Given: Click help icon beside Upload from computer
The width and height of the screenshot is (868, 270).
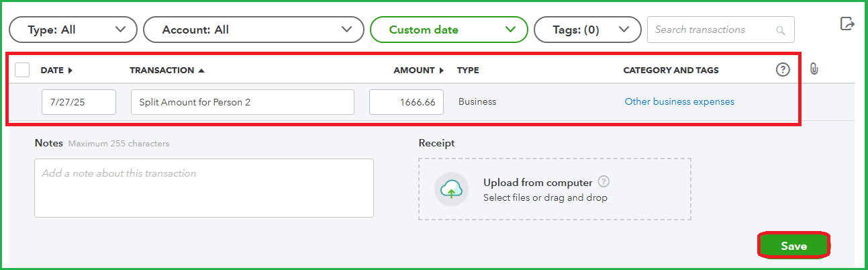Looking at the screenshot, I should (604, 182).
